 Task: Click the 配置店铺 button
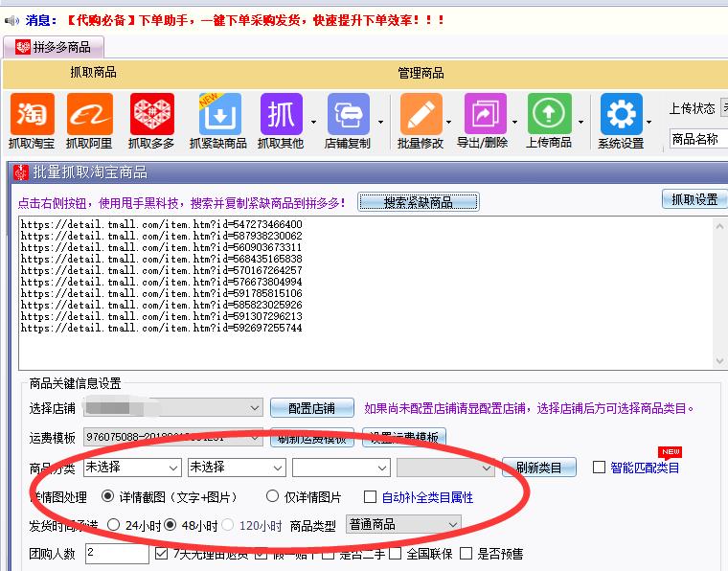[x=312, y=408]
